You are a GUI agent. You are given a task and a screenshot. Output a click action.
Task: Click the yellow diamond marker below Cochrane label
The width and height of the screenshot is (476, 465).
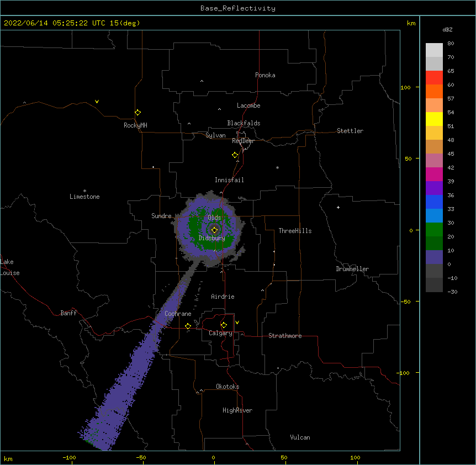pyautogui.click(x=188, y=326)
